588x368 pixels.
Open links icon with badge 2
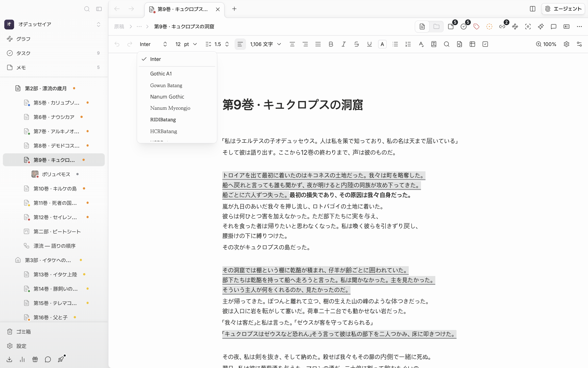pos(502,27)
